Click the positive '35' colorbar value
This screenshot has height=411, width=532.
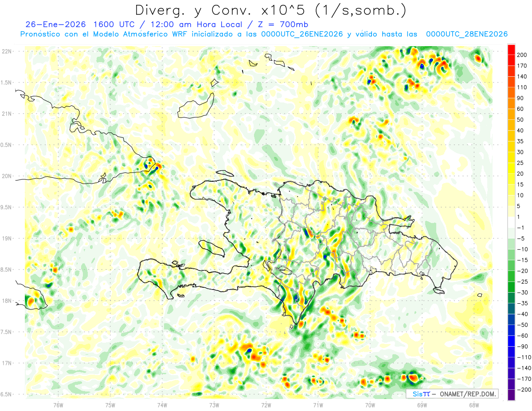pos(521,141)
